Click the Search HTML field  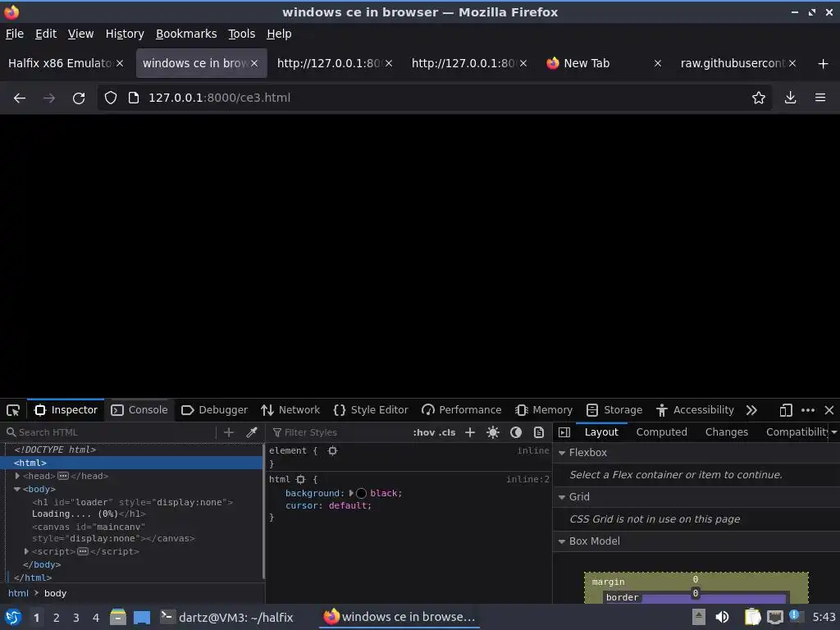click(x=110, y=432)
